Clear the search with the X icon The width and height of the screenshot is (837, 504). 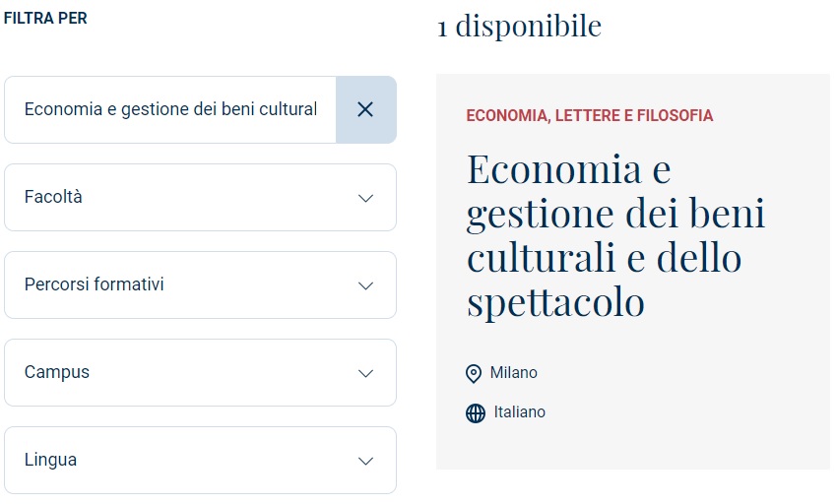point(365,109)
